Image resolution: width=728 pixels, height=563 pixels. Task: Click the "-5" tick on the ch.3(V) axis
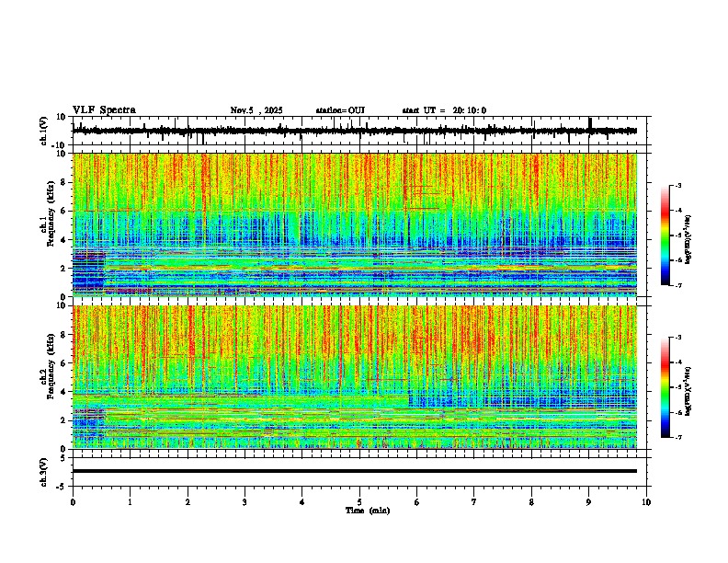point(62,487)
